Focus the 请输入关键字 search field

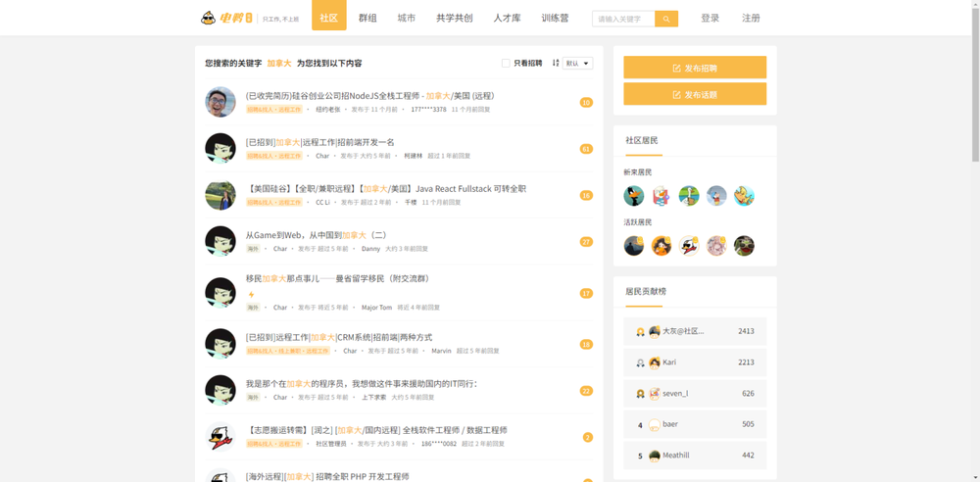[623, 19]
